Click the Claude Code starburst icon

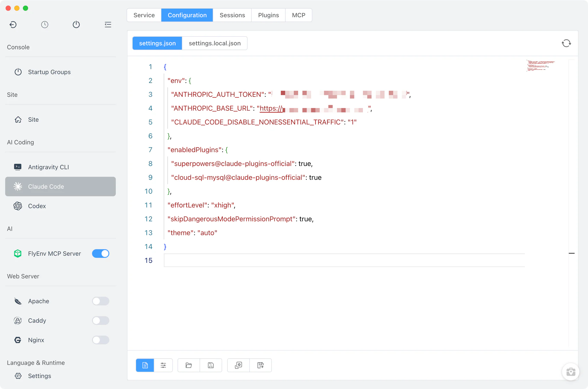(x=18, y=186)
